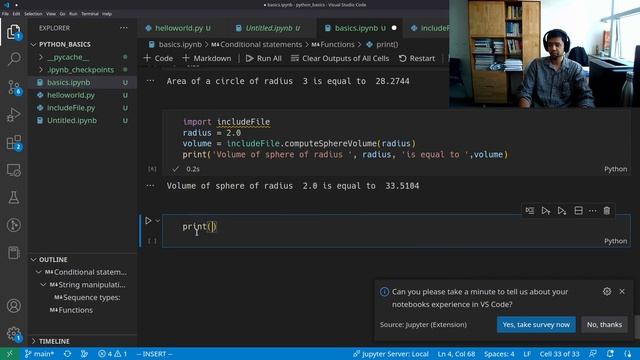The image size is (640, 360).
Task: Open output ellipsis next to Volume of sphere
Action: (151, 186)
